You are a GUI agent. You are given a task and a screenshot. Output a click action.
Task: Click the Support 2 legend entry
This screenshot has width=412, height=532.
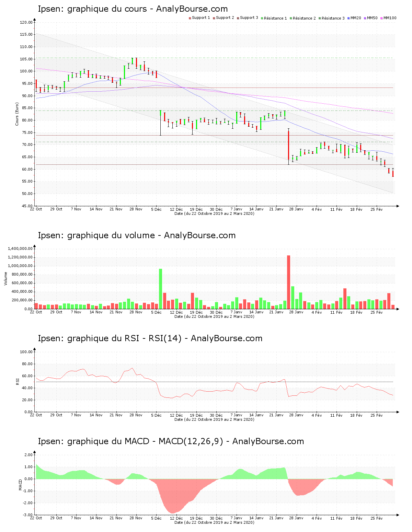pyautogui.click(x=224, y=18)
